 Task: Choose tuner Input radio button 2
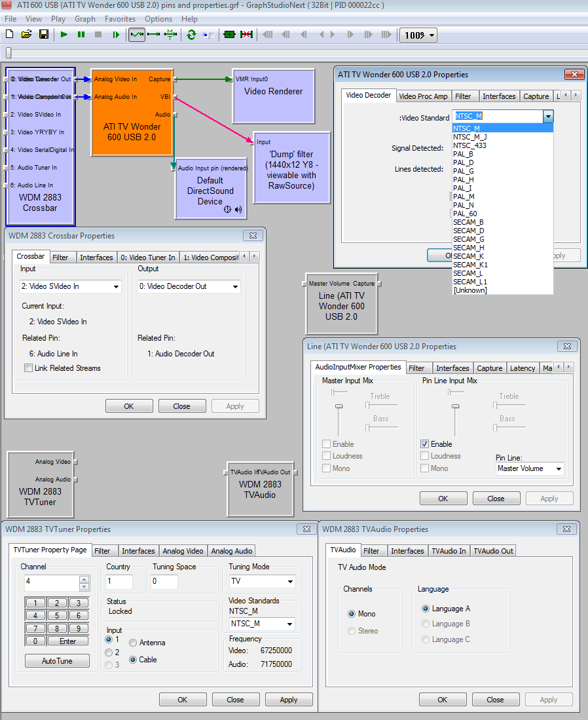[x=109, y=653]
